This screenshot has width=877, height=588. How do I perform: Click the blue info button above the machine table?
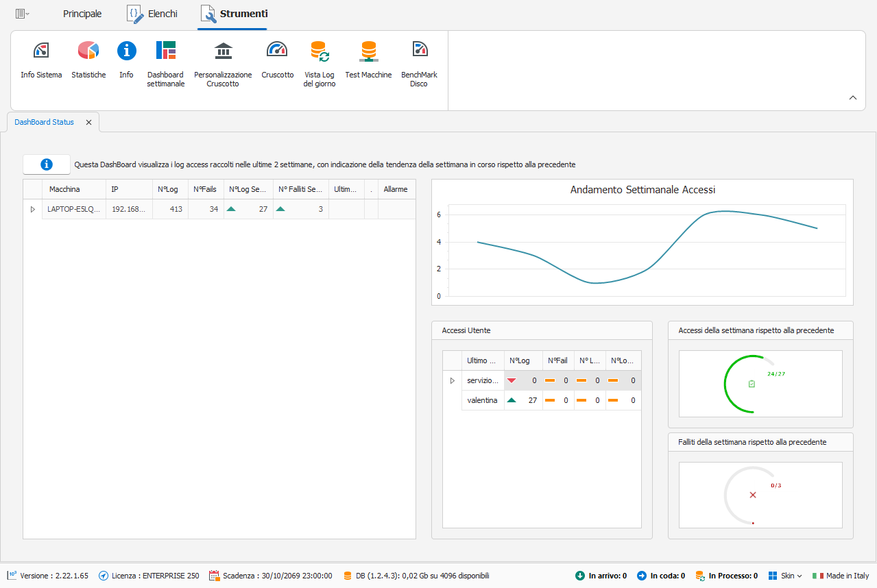(x=47, y=164)
